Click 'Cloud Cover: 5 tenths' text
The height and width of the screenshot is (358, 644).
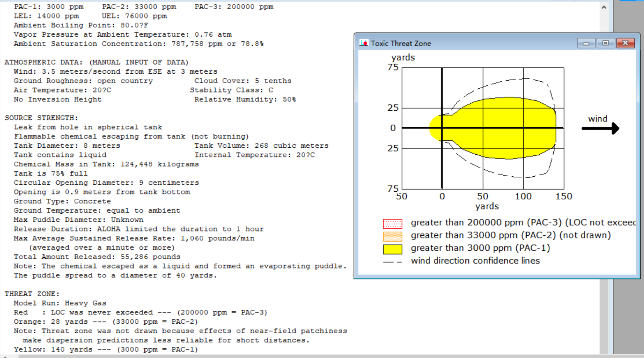(243, 81)
